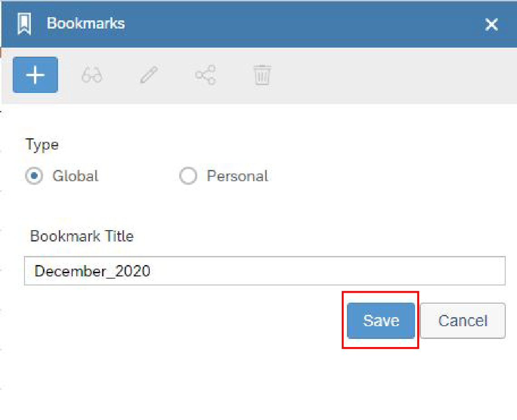The image size is (517, 420).
Task: Edit the bookmark using the pencil icon
Action: [148, 75]
